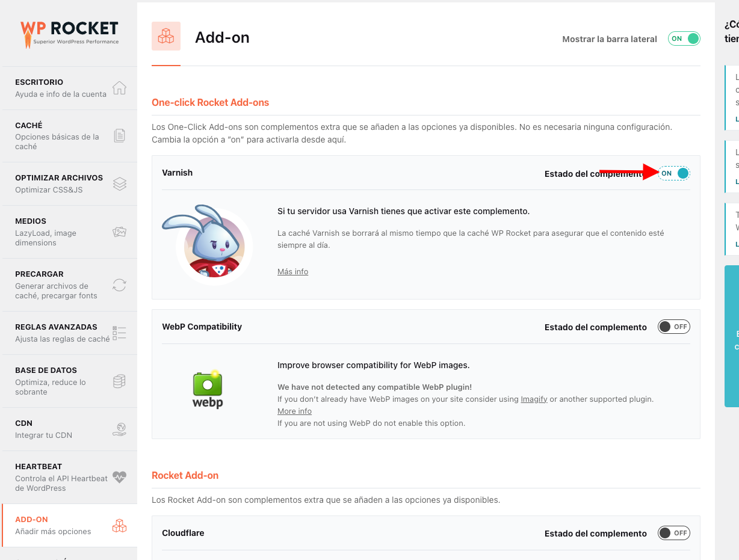Open the Imagify link
Screen dimensions: 739x560
pos(534,399)
